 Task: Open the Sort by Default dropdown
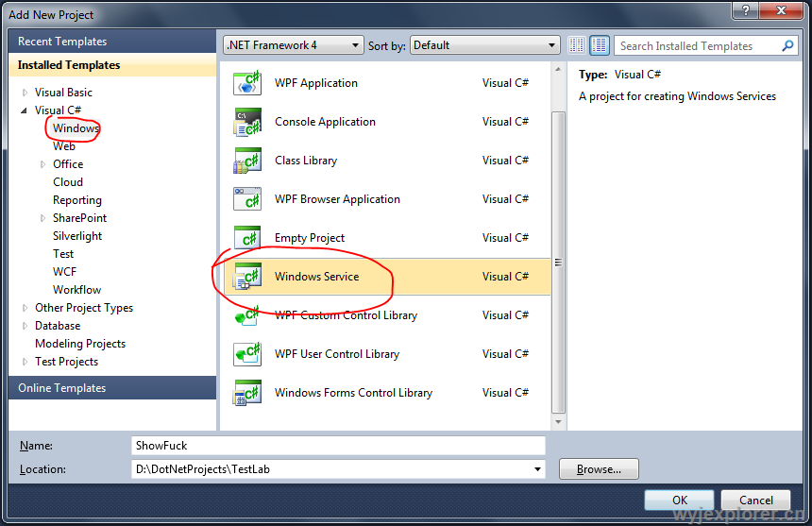[484, 45]
